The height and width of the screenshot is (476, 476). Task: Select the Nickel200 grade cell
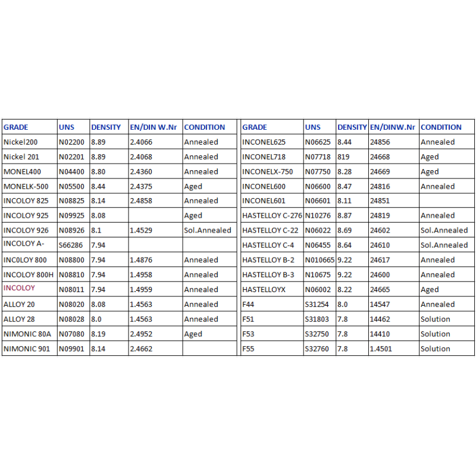point(29,142)
